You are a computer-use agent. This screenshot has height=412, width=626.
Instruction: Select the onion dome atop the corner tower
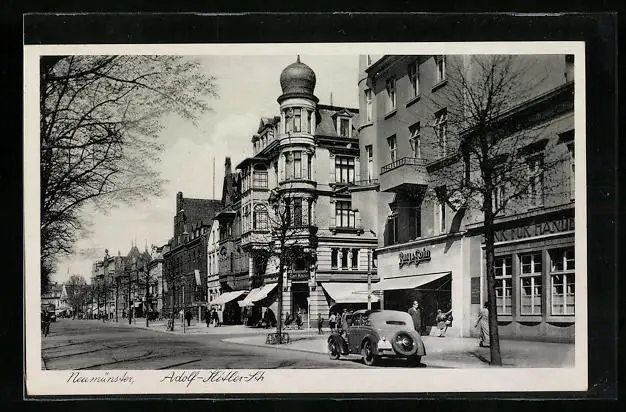(x=297, y=78)
